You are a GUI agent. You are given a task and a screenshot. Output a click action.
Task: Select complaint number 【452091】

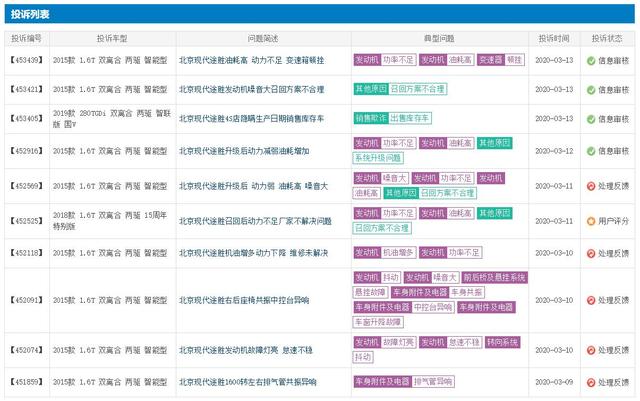point(27,300)
